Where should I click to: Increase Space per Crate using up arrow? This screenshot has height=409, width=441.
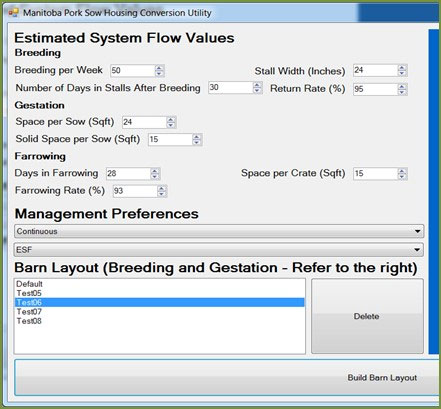[402, 171]
